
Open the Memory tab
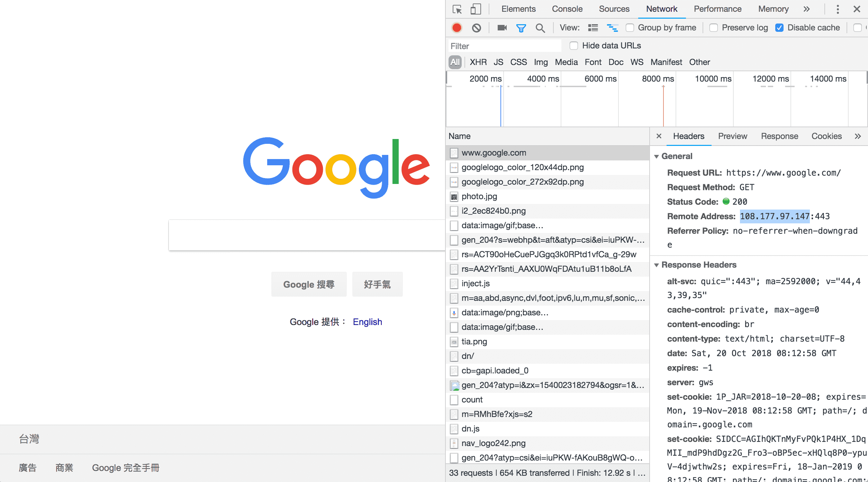[773, 9]
